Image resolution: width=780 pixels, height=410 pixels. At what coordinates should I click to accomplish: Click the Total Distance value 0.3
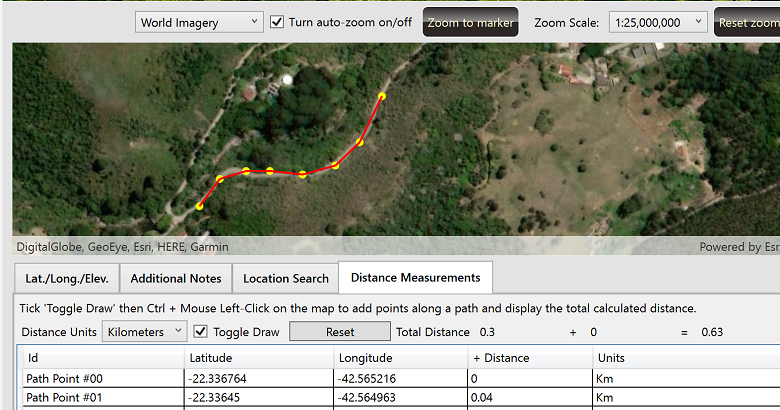tap(487, 332)
